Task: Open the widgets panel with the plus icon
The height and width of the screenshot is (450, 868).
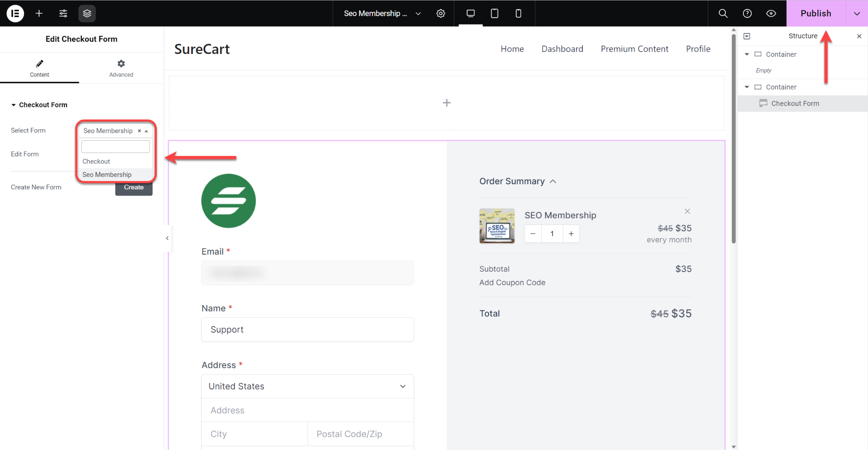Action: coord(39,13)
